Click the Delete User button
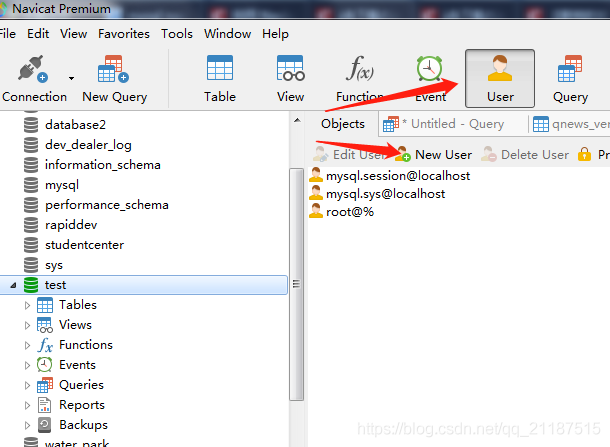Screen dimensions: 610x447 point(525,154)
